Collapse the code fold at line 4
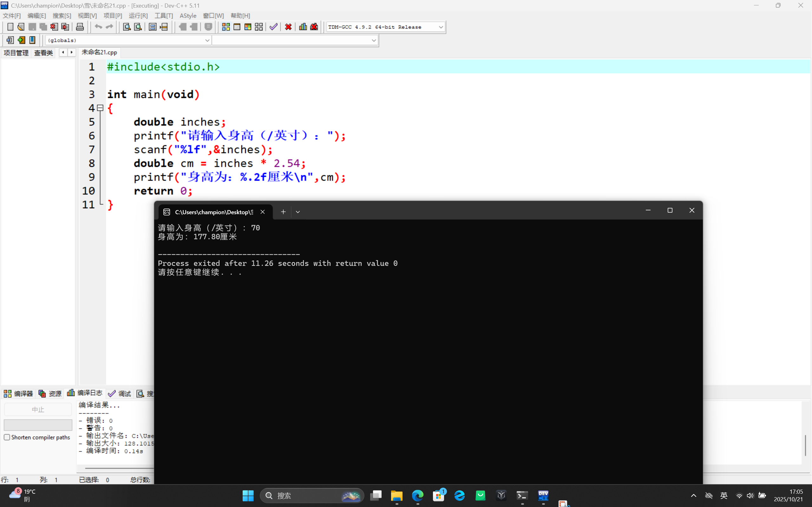 [100, 108]
